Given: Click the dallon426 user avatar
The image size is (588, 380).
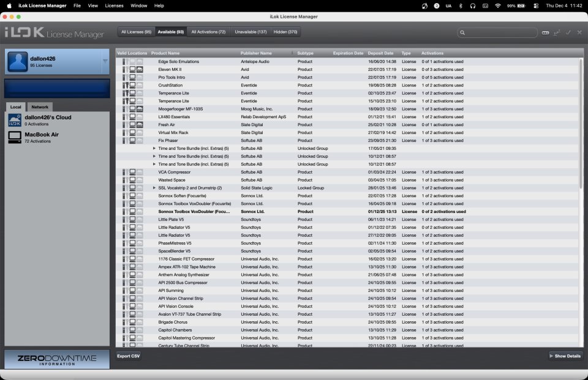Looking at the screenshot, I should [16, 61].
